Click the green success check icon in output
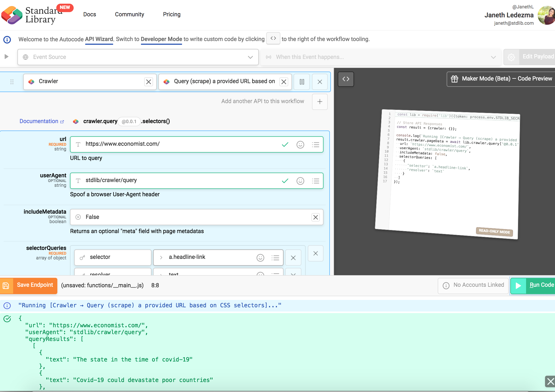This screenshot has height=392, width=555. [7, 319]
